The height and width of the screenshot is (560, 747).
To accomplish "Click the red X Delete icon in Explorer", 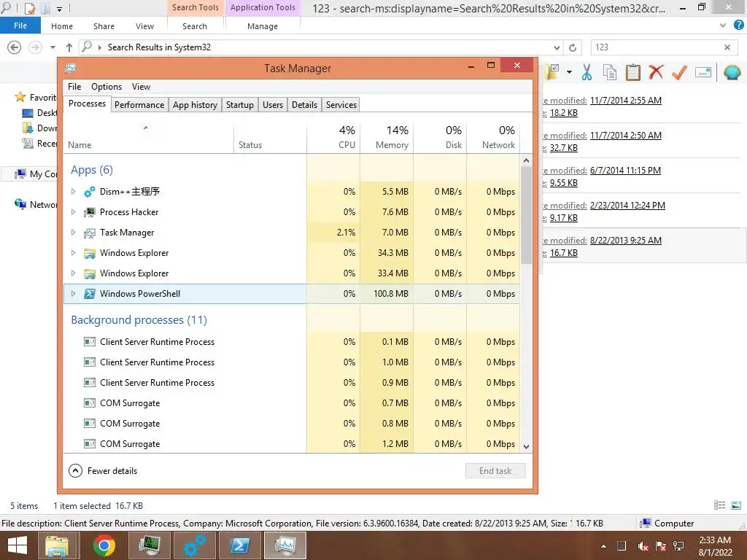I will click(656, 72).
